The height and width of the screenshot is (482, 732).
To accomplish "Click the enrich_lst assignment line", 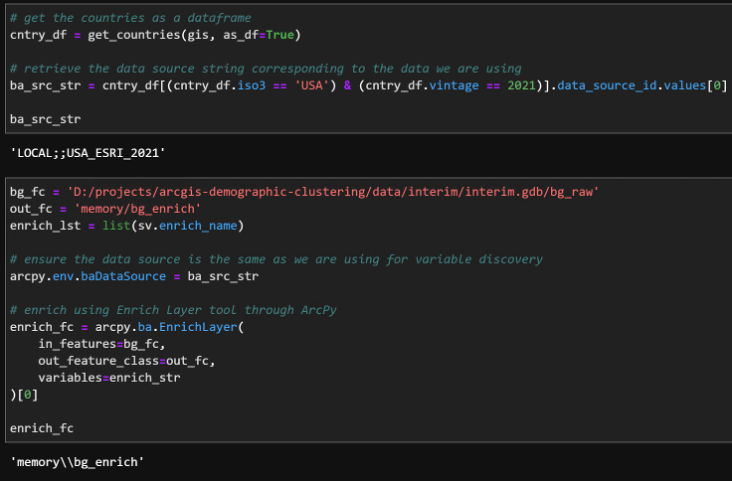I will click(128, 226).
